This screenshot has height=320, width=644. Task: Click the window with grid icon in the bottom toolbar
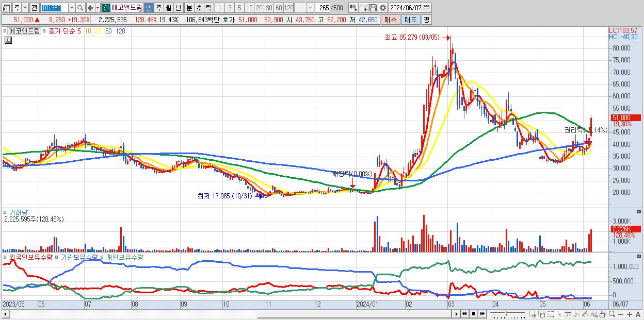pos(533,314)
